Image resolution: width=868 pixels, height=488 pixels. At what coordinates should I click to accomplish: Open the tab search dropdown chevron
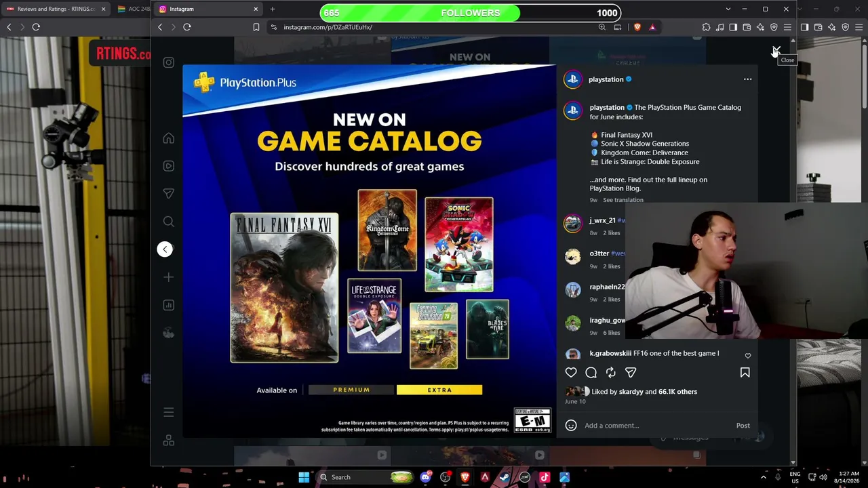point(728,9)
